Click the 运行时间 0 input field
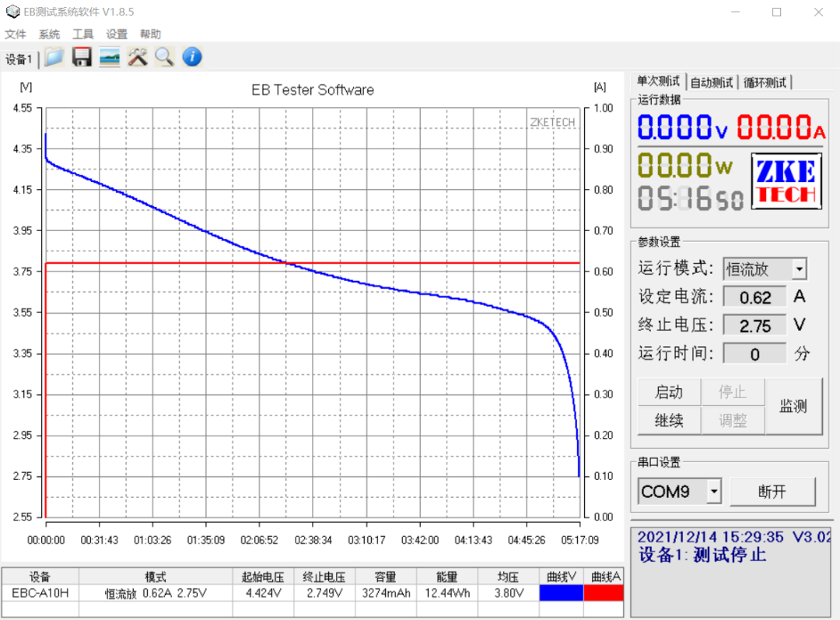The height and width of the screenshot is (620, 840). click(754, 354)
